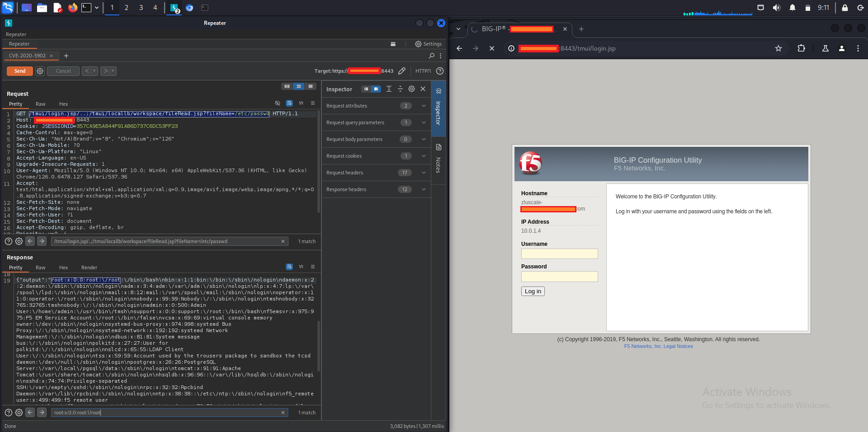The height and width of the screenshot is (432, 868).
Task: Send the Repeater request
Action: click(20, 71)
